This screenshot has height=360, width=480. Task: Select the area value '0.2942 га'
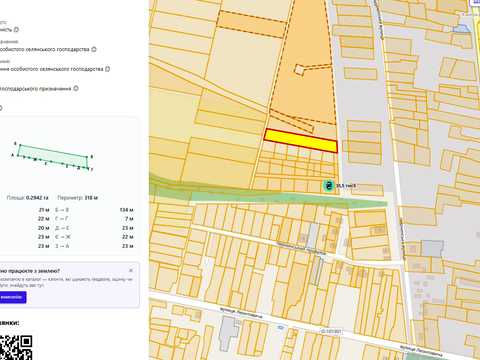coord(37,198)
